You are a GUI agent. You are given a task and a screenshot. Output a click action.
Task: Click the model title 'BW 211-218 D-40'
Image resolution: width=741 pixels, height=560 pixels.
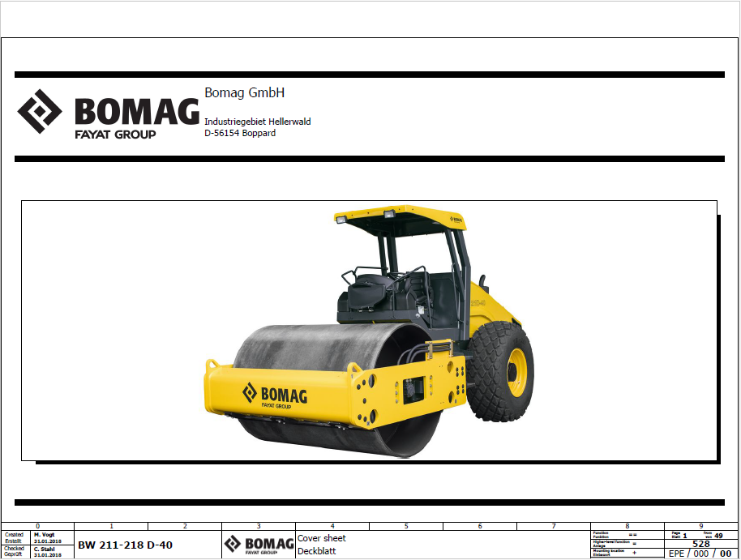[x=125, y=545]
